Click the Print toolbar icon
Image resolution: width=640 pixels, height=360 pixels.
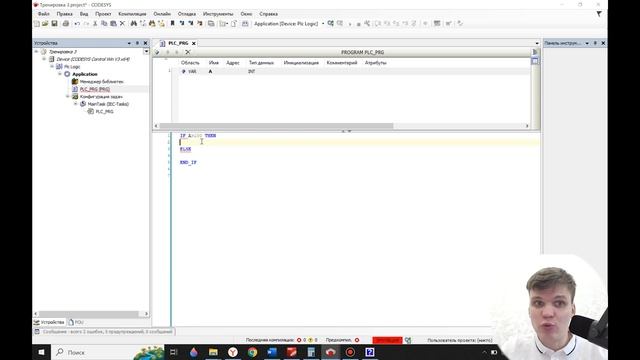coord(66,24)
